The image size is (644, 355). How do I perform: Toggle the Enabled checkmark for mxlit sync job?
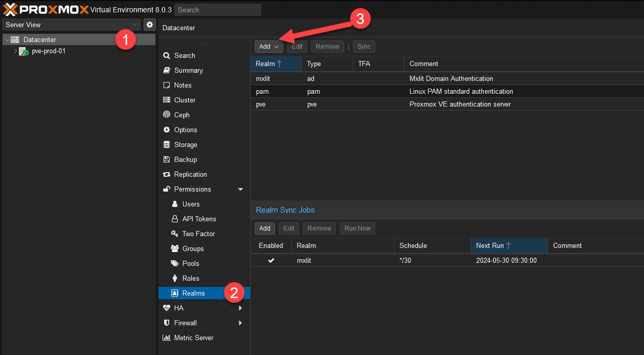[271, 260]
